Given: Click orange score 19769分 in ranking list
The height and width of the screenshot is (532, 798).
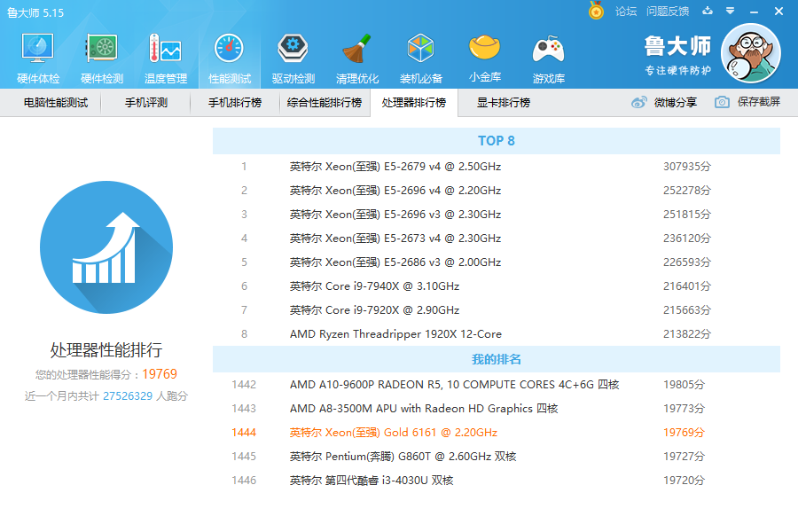Looking at the screenshot, I should pyautogui.click(x=684, y=432).
